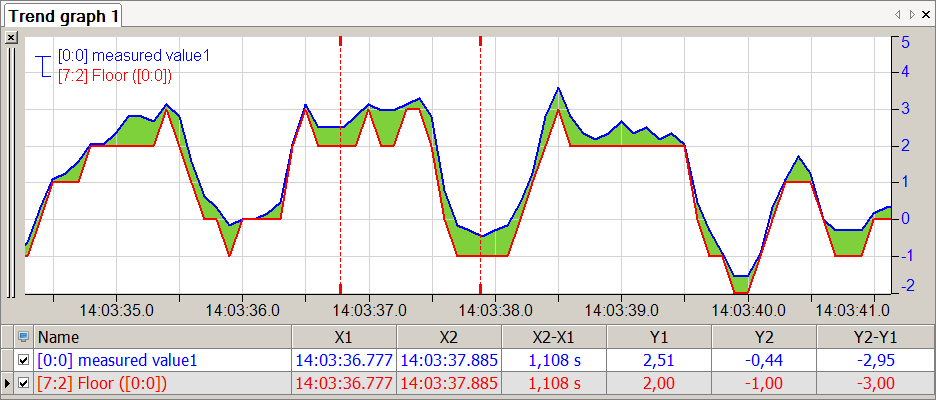
Task: Click the monitor icon in table header
Action: coord(24,337)
